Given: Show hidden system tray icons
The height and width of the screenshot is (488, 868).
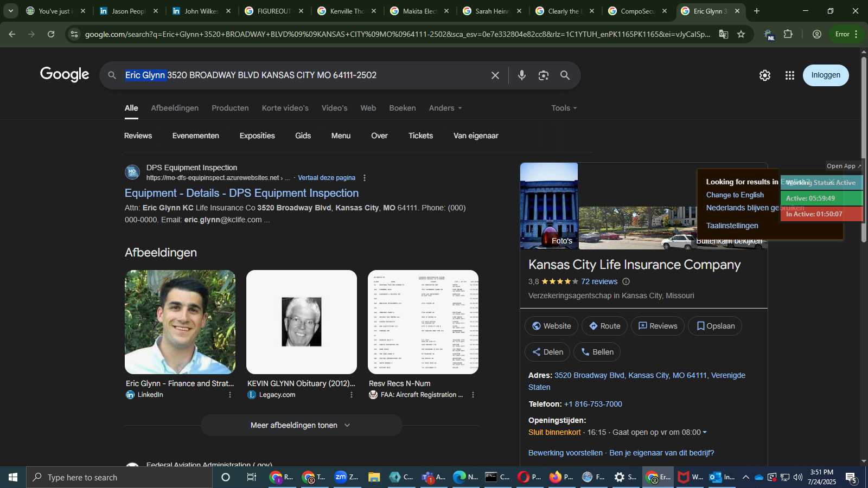Looking at the screenshot, I should [x=745, y=477].
